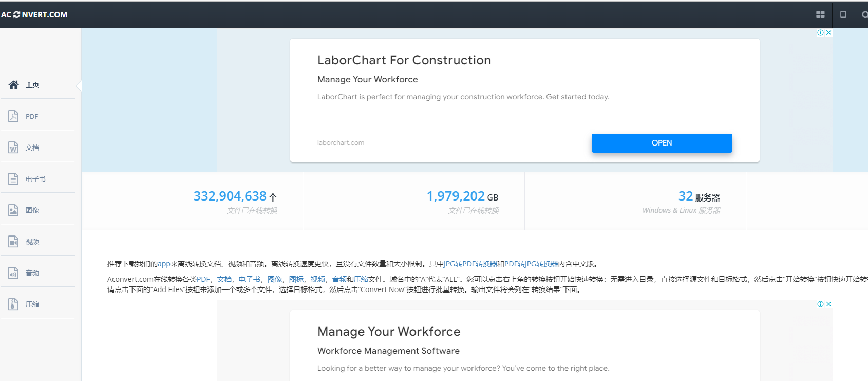Click the top ad info icon
The width and height of the screenshot is (868, 381).
coord(820,33)
